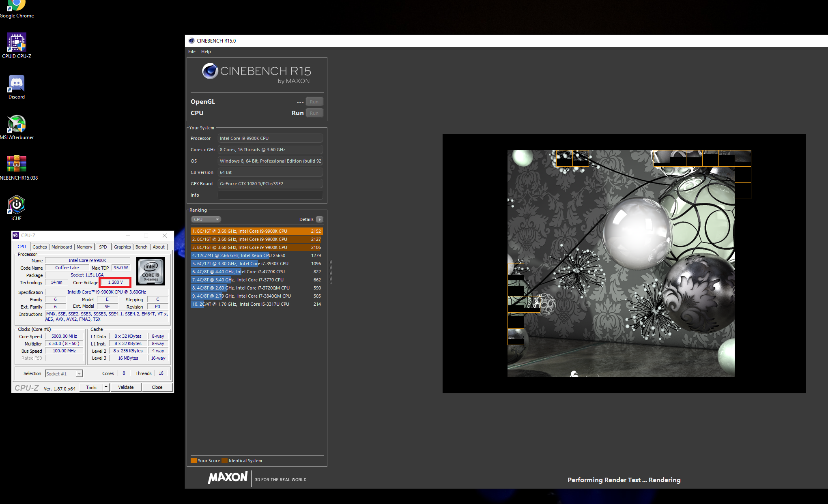Click the Details arrow in Ranking panel

coord(320,219)
